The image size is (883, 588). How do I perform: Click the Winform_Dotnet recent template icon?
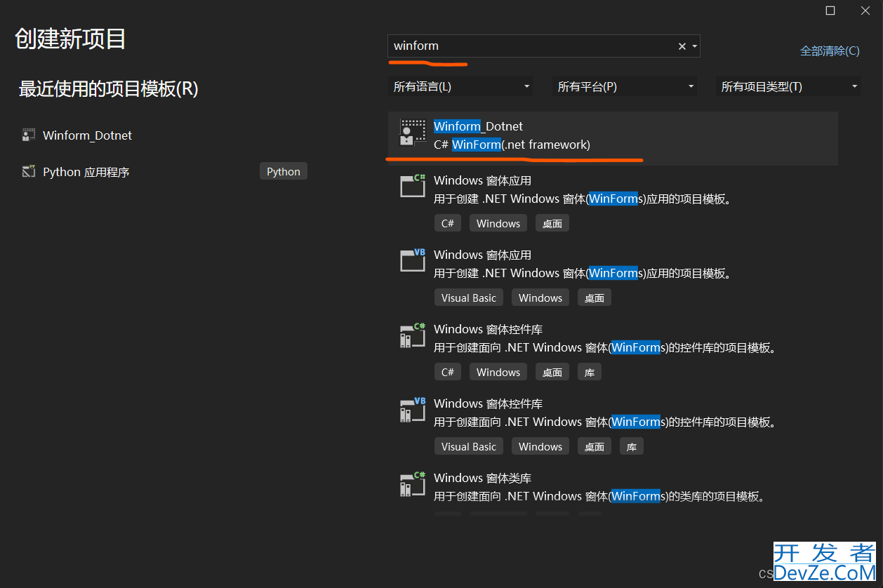[29, 135]
